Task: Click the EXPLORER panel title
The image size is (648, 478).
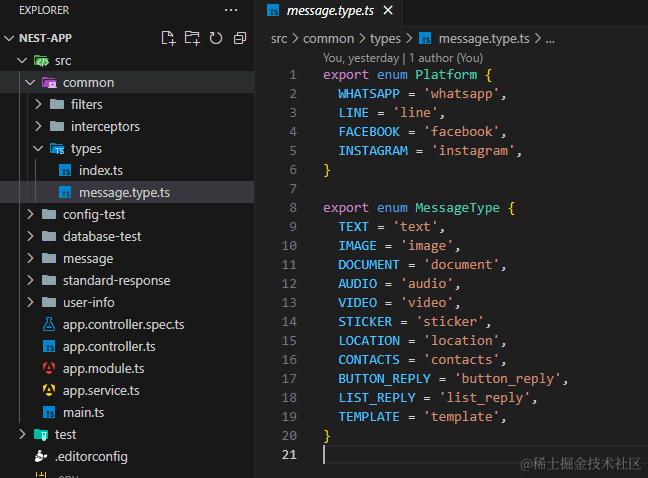Action: (x=44, y=10)
